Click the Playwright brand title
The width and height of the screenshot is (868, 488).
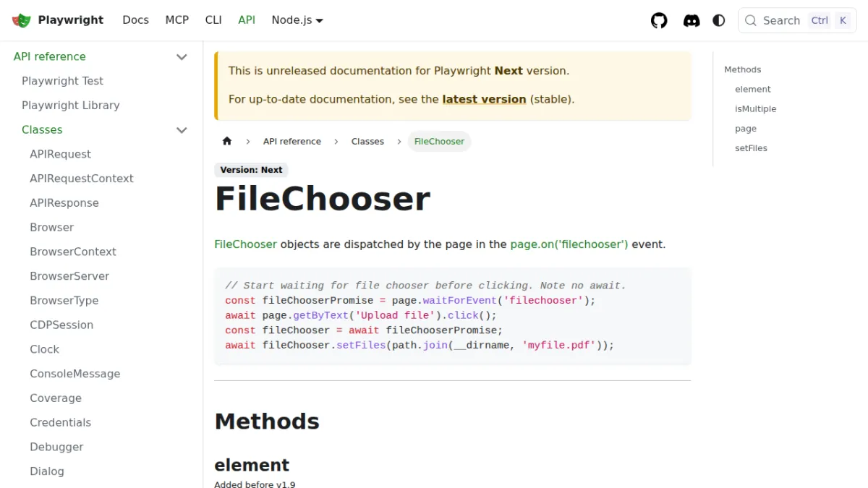point(71,20)
